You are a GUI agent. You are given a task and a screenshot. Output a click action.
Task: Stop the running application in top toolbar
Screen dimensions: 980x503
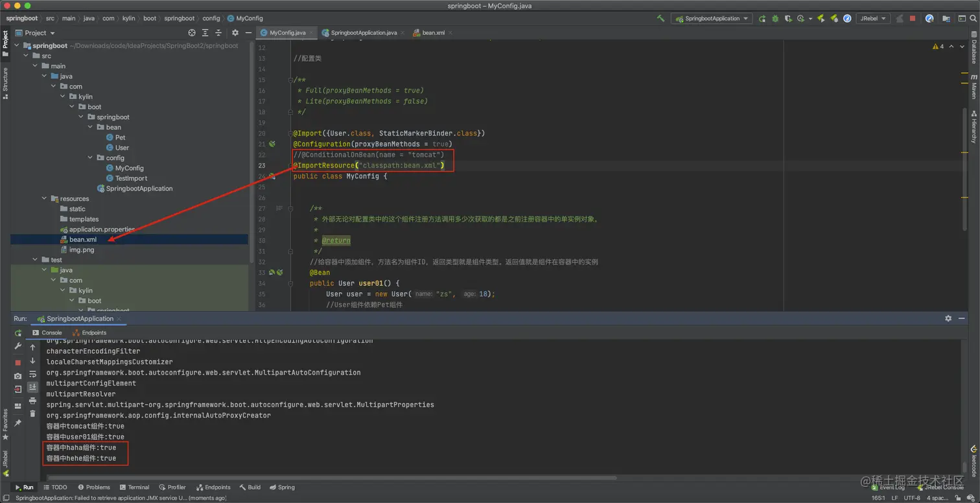913,19
